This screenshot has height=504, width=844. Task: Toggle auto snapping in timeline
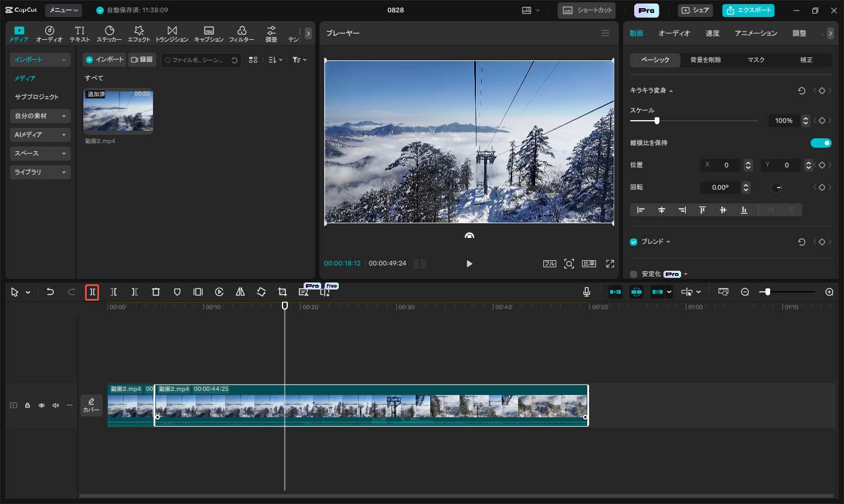pyautogui.click(x=637, y=292)
